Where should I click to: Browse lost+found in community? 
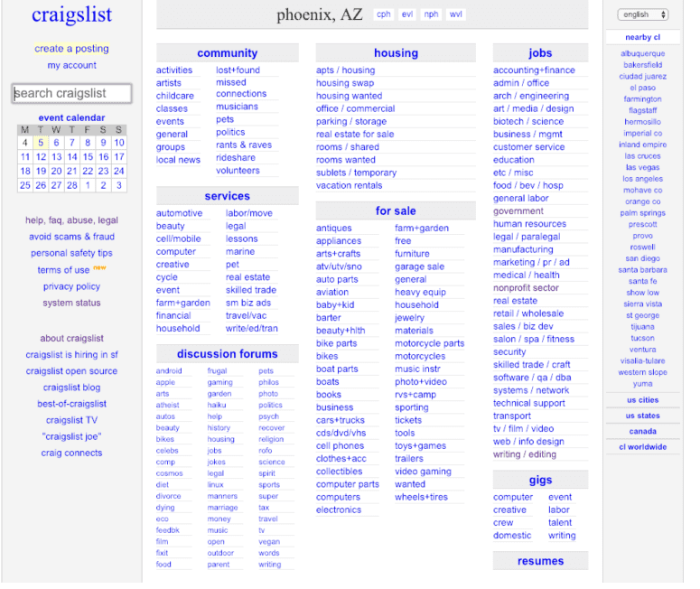238,70
